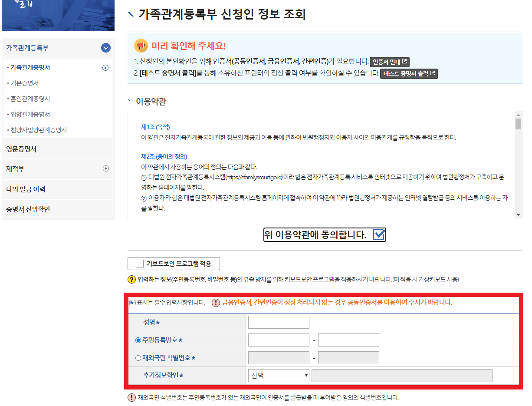532x406 pixels.
Task: Click the question mark help icon
Action: pyautogui.click(x=131, y=280)
